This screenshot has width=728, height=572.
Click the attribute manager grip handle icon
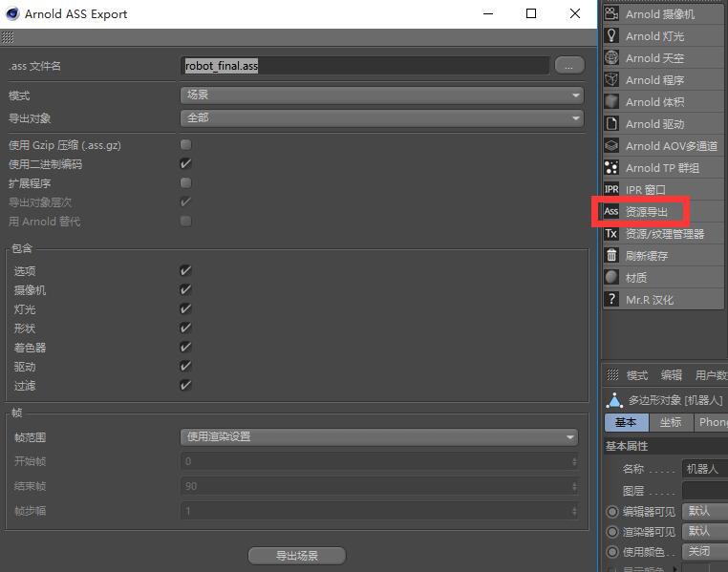612,374
